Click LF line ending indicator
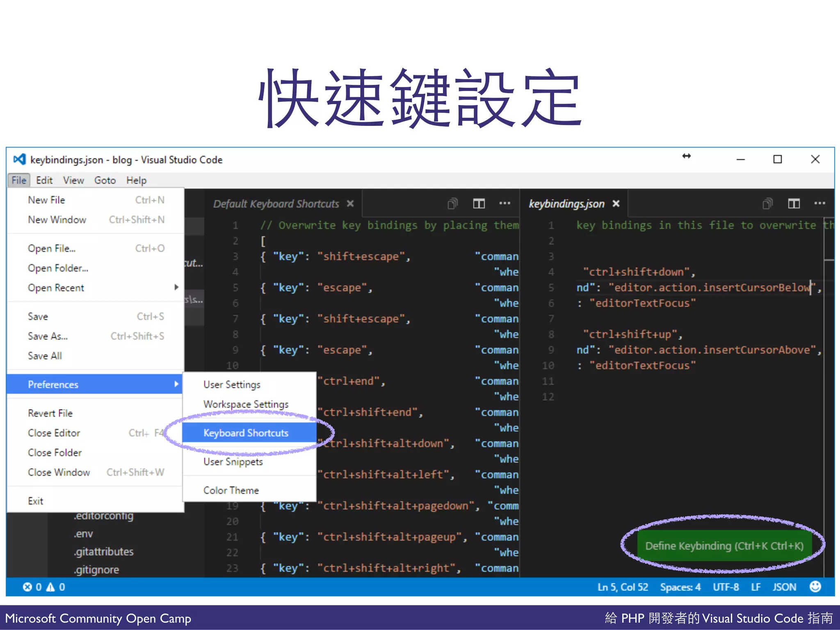The image size is (840, 630). 756,587
